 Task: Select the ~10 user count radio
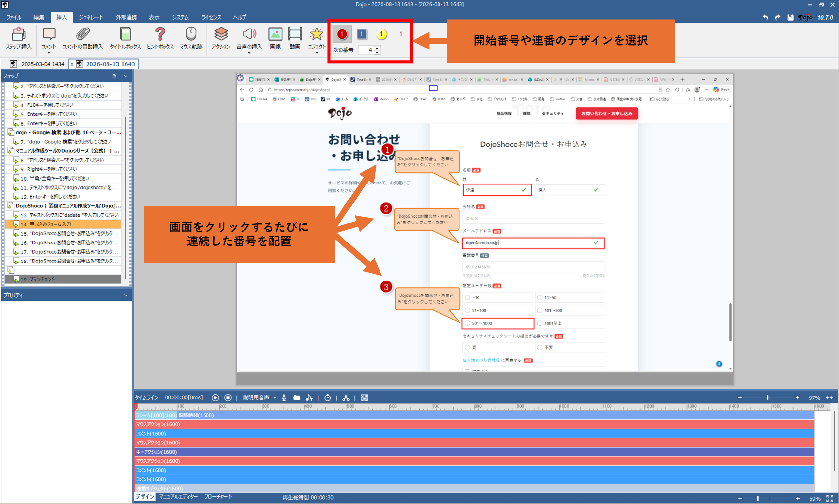tap(467, 298)
